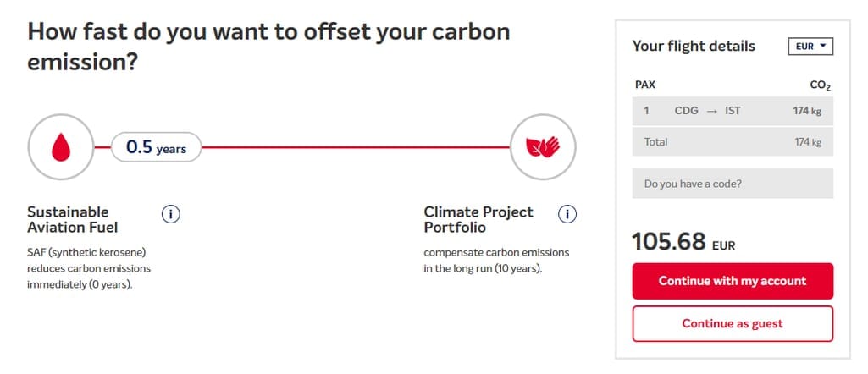
Task: Click the SAF synthetic kerosene description text
Action: (x=89, y=269)
